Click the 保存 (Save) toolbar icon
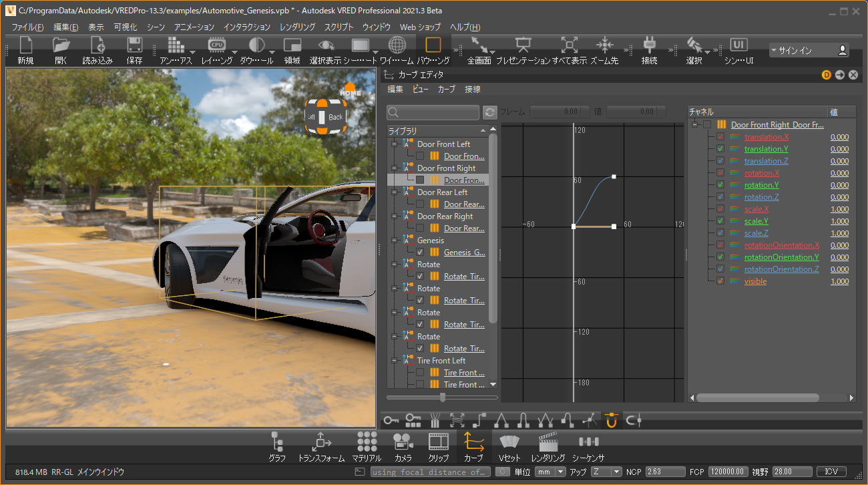868x485 pixels. click(134, 45)
